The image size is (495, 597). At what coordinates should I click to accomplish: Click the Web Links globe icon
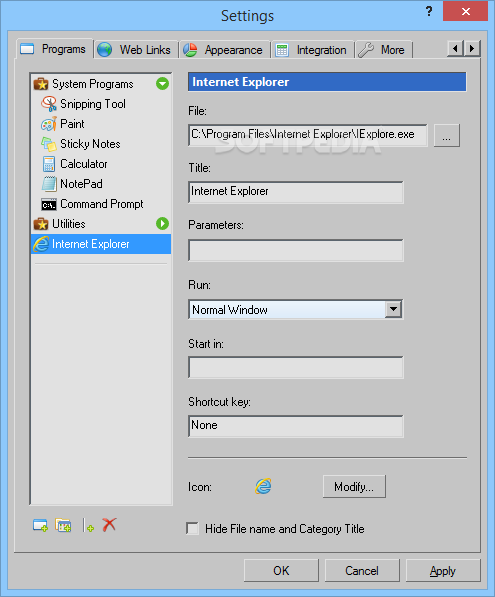tap(104, 50)
